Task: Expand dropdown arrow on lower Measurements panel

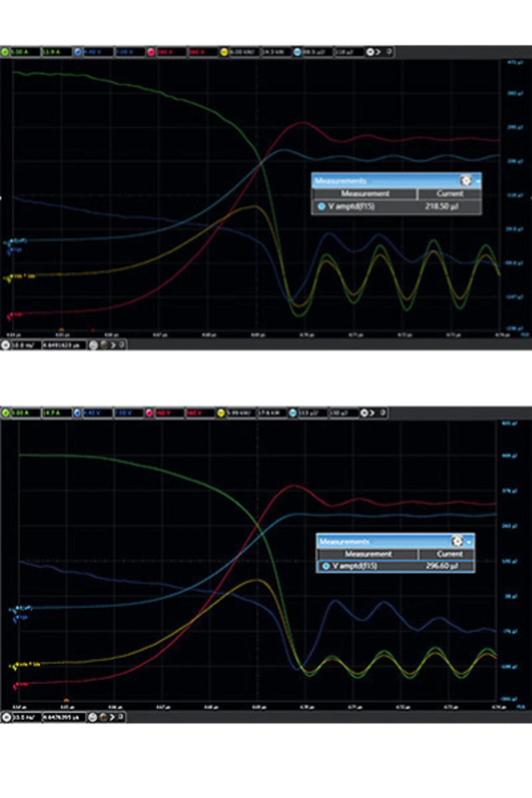Action: tap(470, 542)
